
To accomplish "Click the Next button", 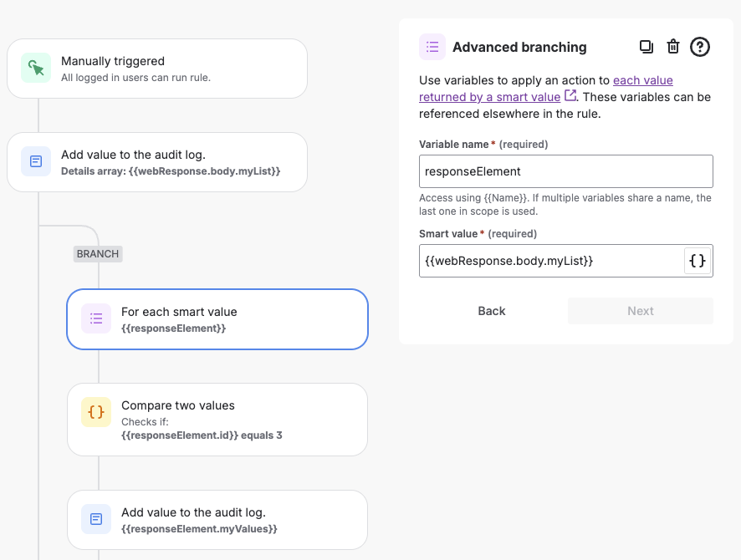I will point(640,310).
